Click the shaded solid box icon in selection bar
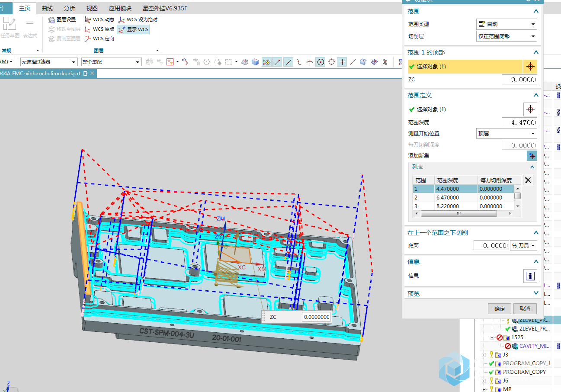Image resolution: width=561 pixels, height=392 pixels. [x=245, y=62]
